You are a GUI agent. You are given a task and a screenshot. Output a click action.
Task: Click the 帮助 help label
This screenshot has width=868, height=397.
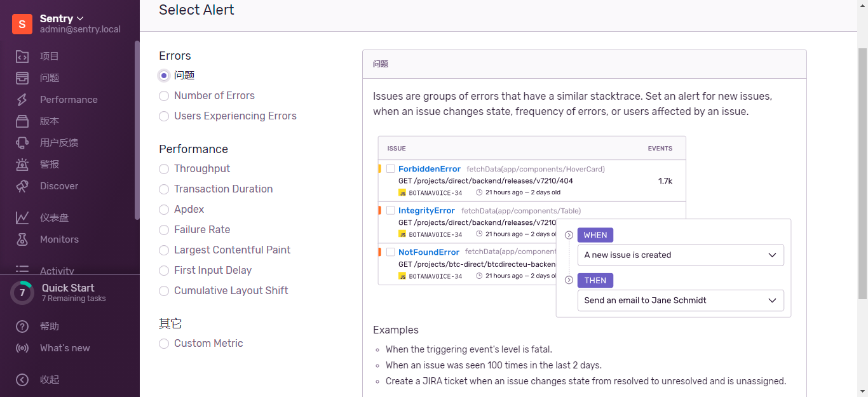point(50,326)
